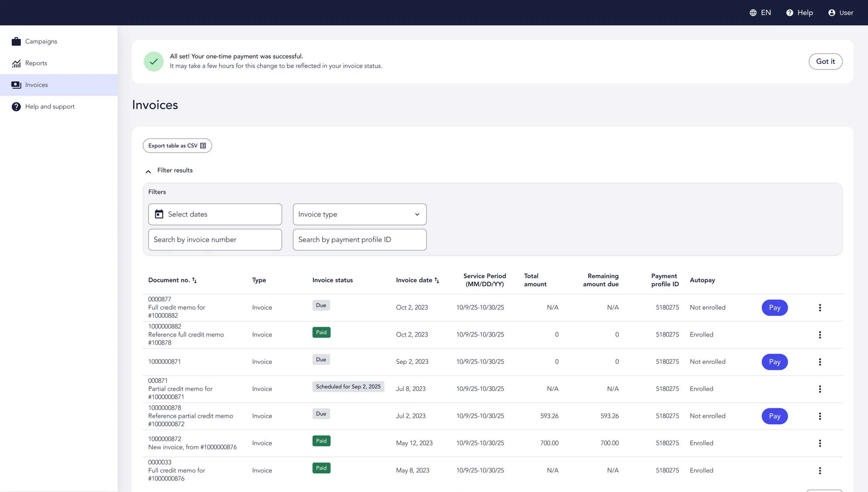Click Due badge for invoice 1000000878
Image resolution: width=868 pixels, height=492 pixels.
(321, 414)
